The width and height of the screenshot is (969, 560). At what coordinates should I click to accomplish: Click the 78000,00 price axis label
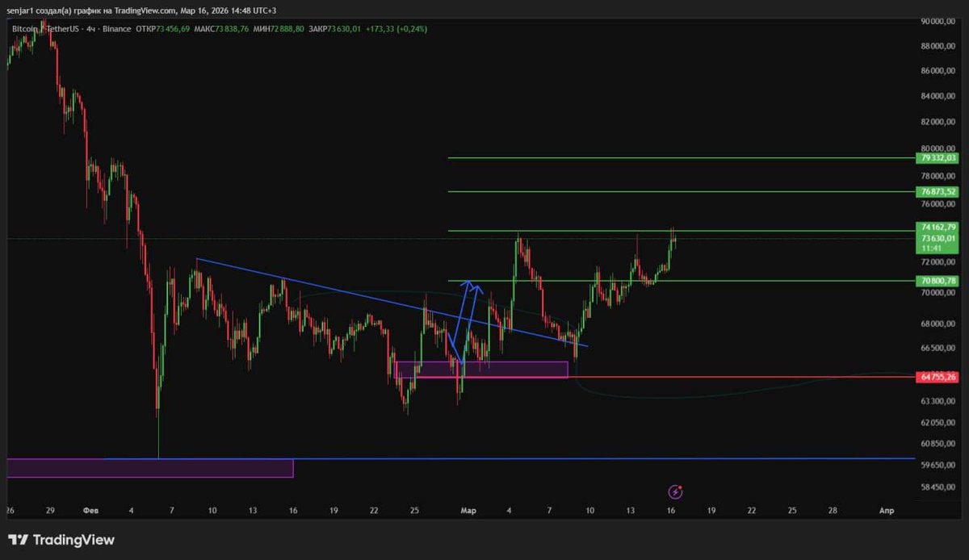tap(938, 175)
